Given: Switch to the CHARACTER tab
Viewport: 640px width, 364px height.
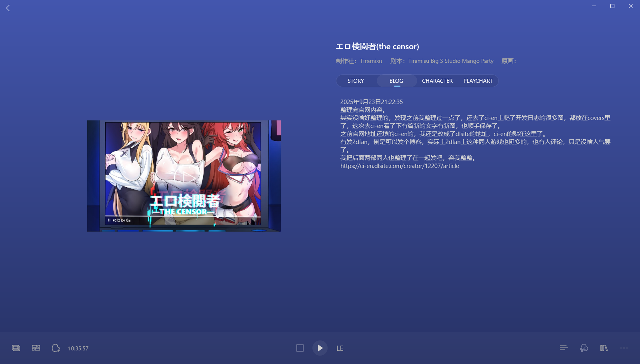Looking at the screenshot, I should point(437,81).
